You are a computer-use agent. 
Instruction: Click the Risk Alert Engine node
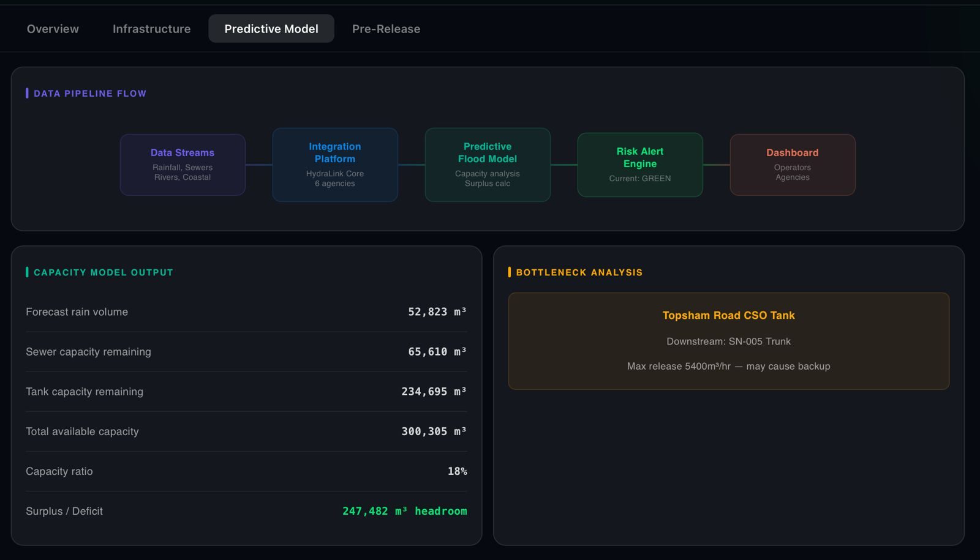[x=640, y=165]
